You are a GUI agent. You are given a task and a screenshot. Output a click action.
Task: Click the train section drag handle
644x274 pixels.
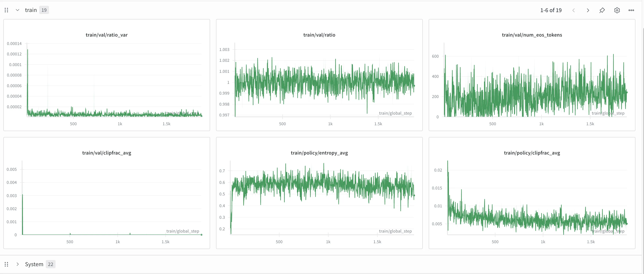pos(7,10)
